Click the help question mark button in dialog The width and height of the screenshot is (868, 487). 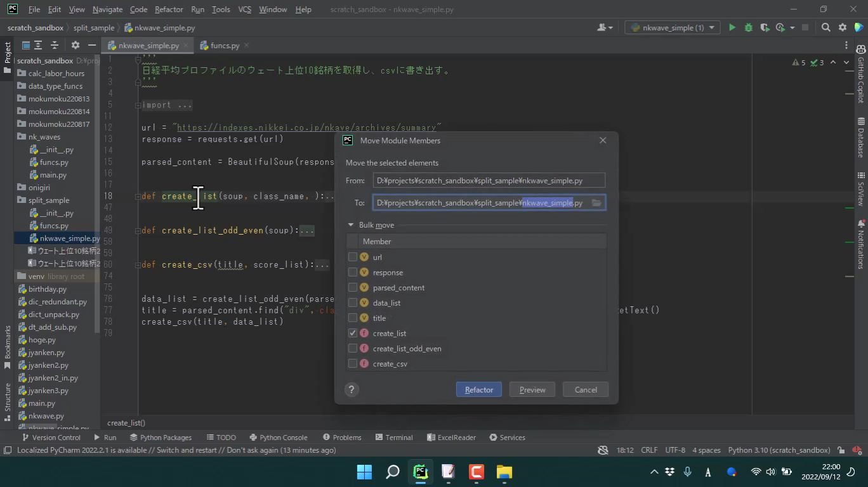point(352,390)
